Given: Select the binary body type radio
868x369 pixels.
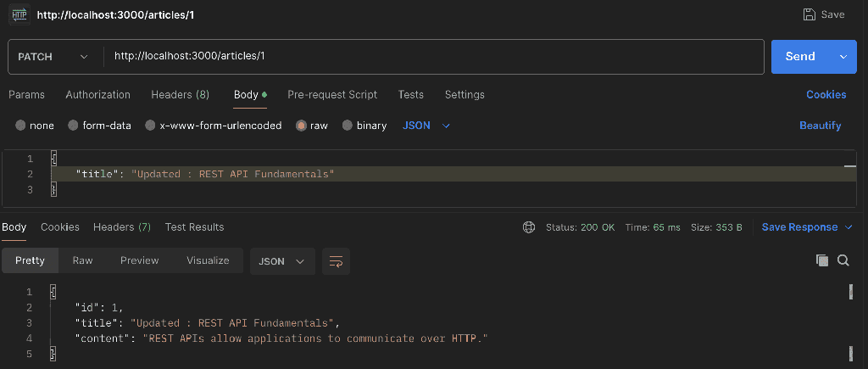Looking at the screenshot, I should (347, 126).
